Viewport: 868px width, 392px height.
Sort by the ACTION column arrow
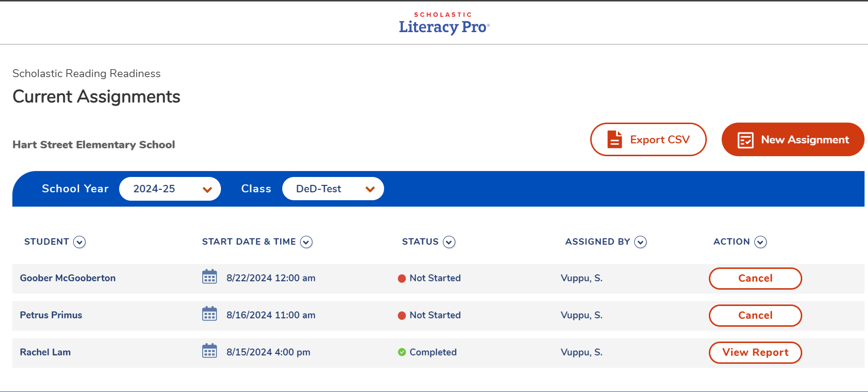point(761,242)
